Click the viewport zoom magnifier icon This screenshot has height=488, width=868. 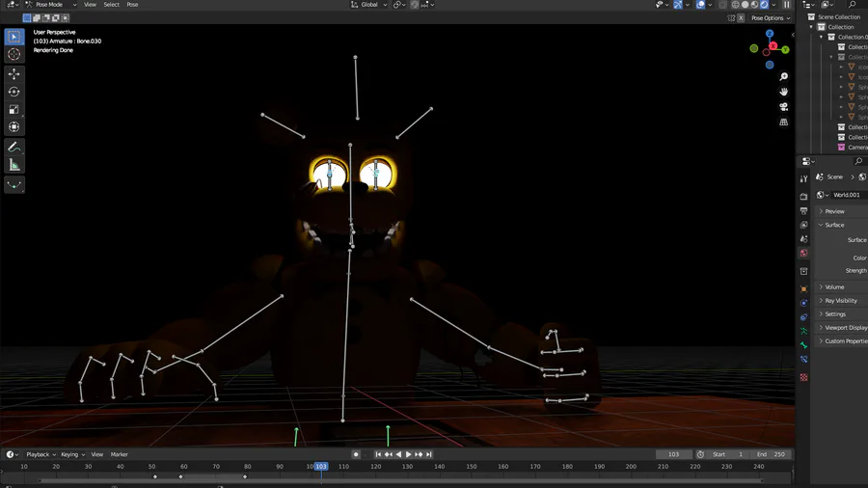(783, 76)
